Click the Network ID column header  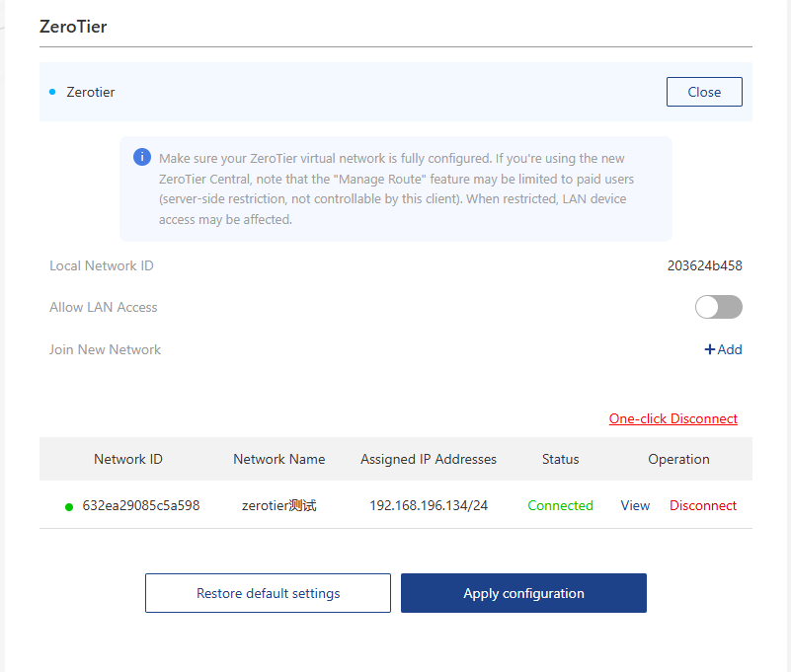click(128, 459)
